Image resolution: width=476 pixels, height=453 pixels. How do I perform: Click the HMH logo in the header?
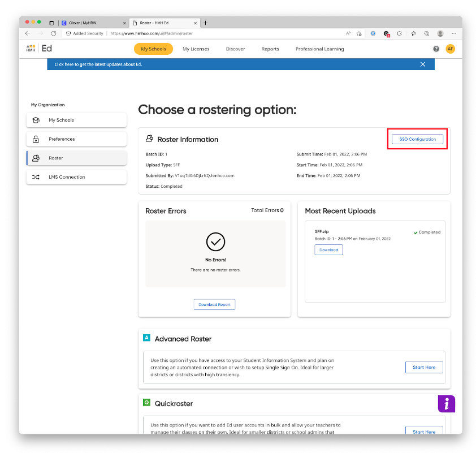[30, 49]
